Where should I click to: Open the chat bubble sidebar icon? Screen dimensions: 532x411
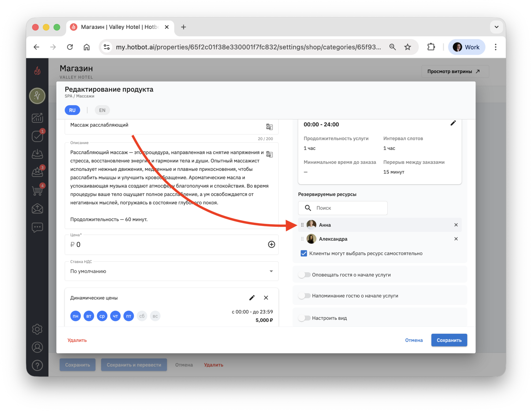pos(37,227)
